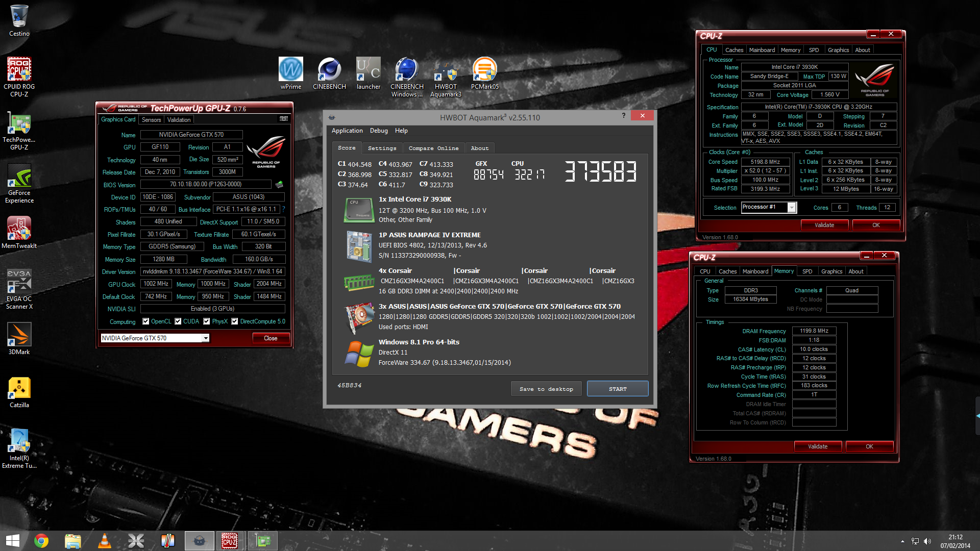Open Caches tab in upper CPU-Z

(734, 50)
